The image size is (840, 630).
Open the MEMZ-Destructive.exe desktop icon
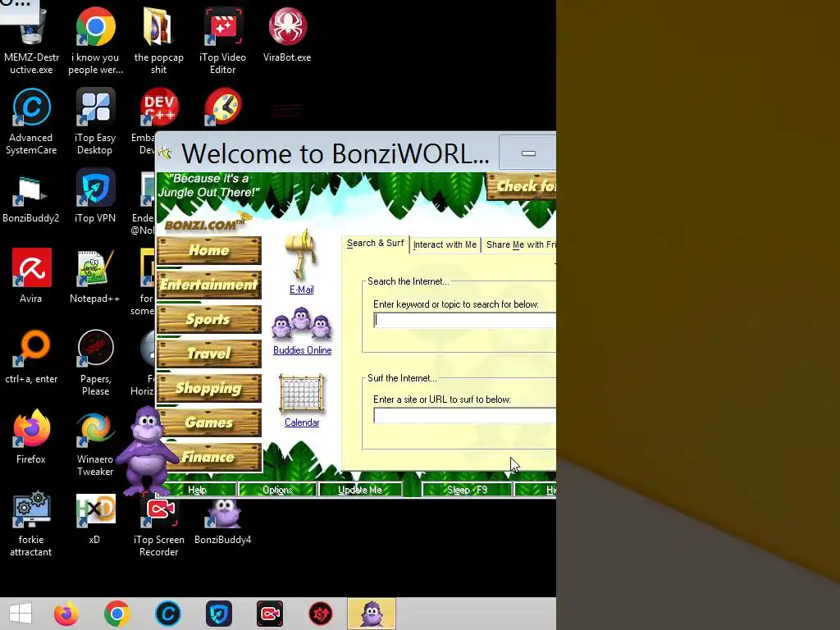click(31, 40)
